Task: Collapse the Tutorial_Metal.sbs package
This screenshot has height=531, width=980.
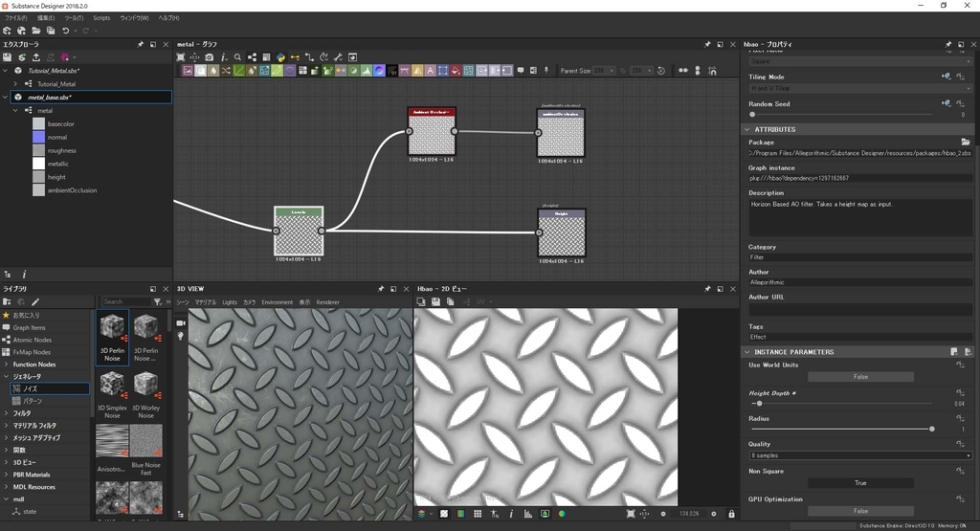Action: coord(6,71)
